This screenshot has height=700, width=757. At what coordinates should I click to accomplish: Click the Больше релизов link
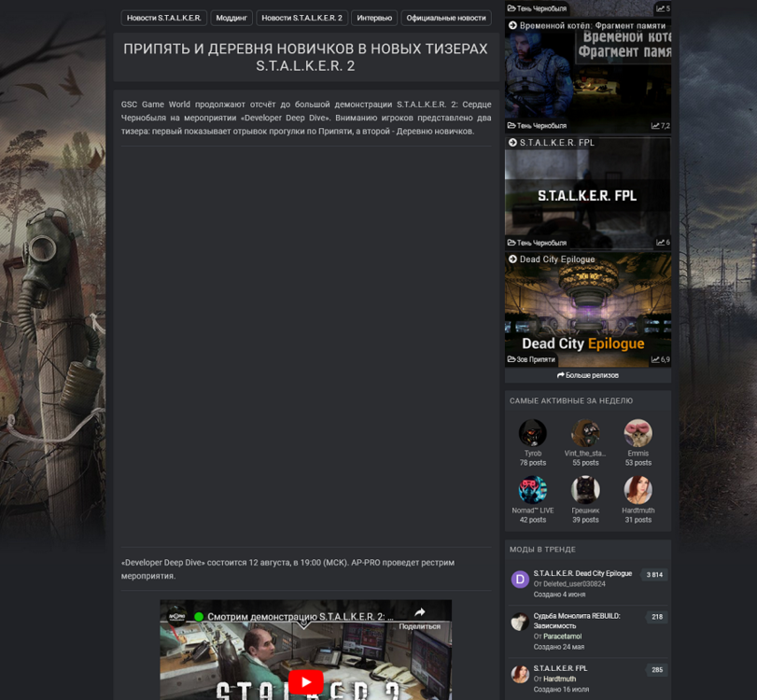click(587, 375)
